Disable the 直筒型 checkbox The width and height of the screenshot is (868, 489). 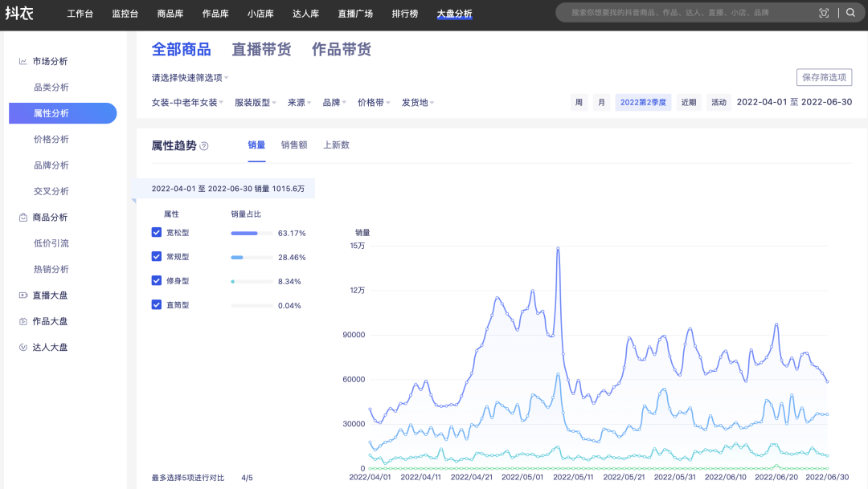click(x=157, y=305)
